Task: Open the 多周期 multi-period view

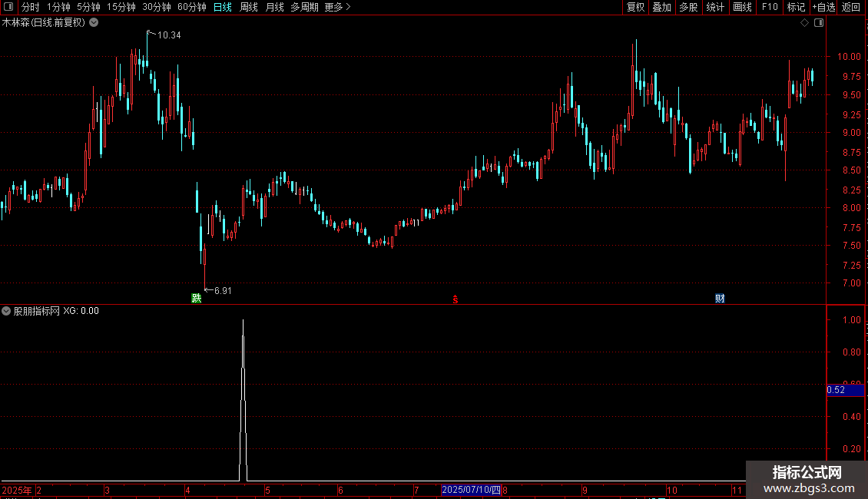Action: pos(304,7)
